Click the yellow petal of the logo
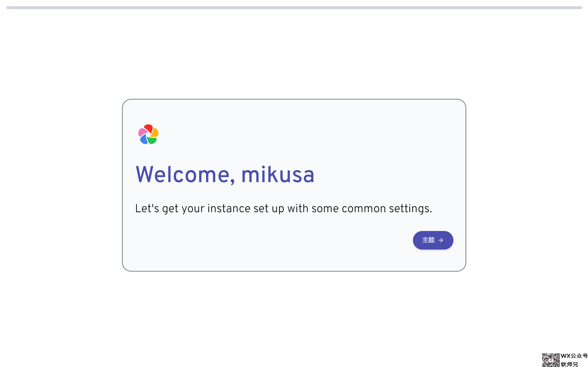The height and width of the screenshot is (367, 588). click(155, 133)
